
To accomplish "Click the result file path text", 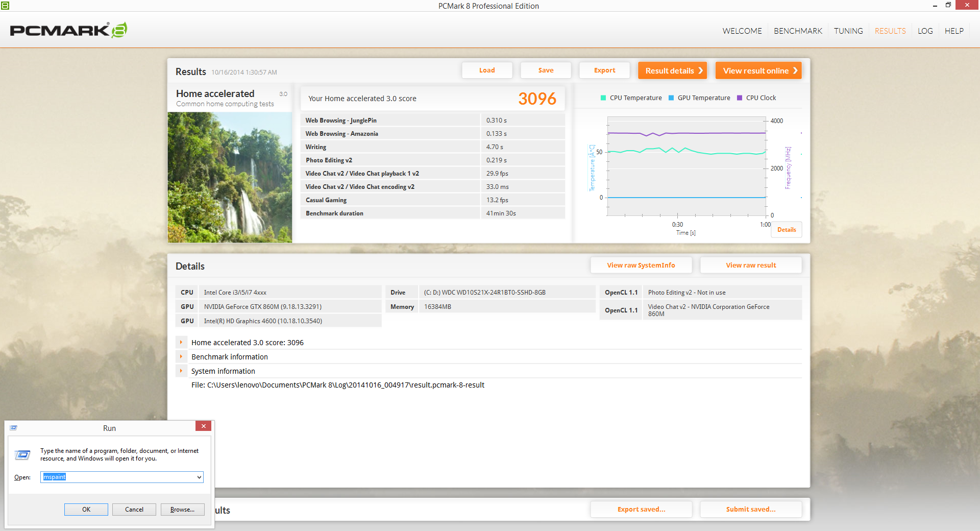I will point(338,385).
